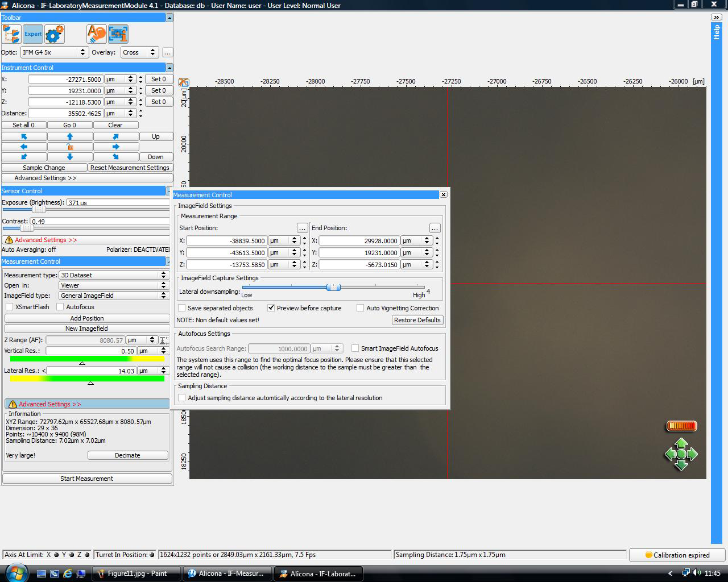Click the lightbulb illumination icon
Viewport: 728px width, 582px height.
pos(97,34)
